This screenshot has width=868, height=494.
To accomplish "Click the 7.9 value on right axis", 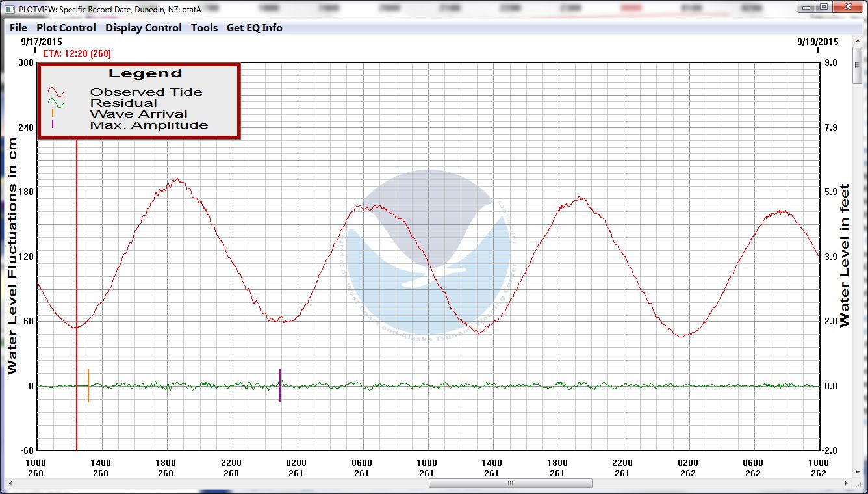I will click(x=831, y=127).
